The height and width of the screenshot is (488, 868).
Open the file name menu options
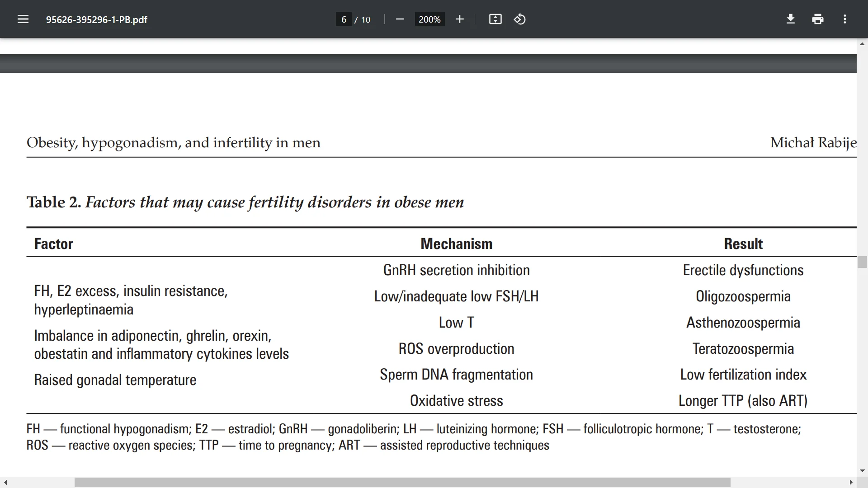coord(23,20)
